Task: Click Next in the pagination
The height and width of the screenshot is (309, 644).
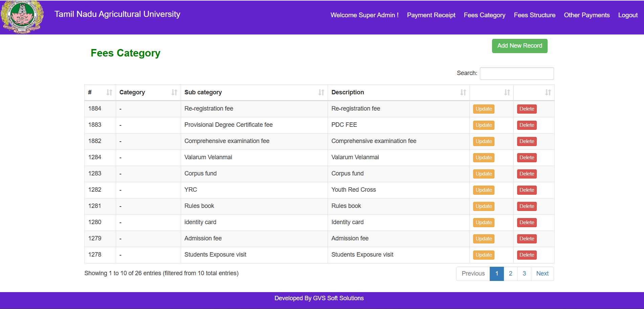Action: click(542, 274)
